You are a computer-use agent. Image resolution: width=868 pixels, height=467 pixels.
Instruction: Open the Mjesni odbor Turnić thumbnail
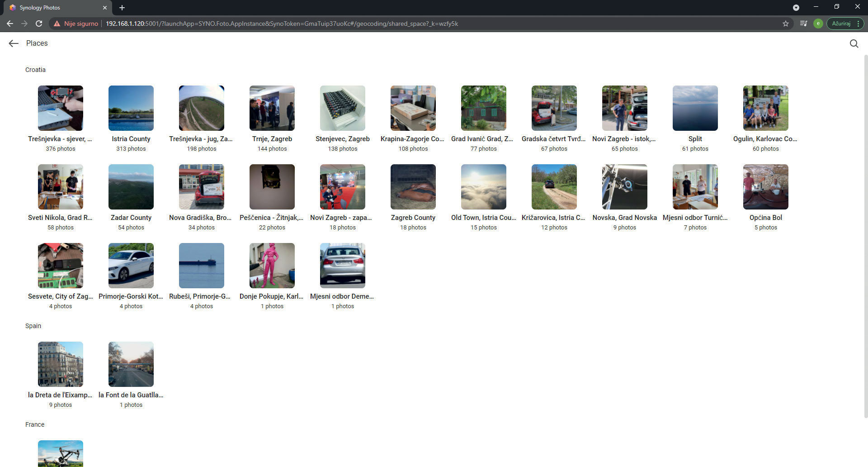(695, 187)
